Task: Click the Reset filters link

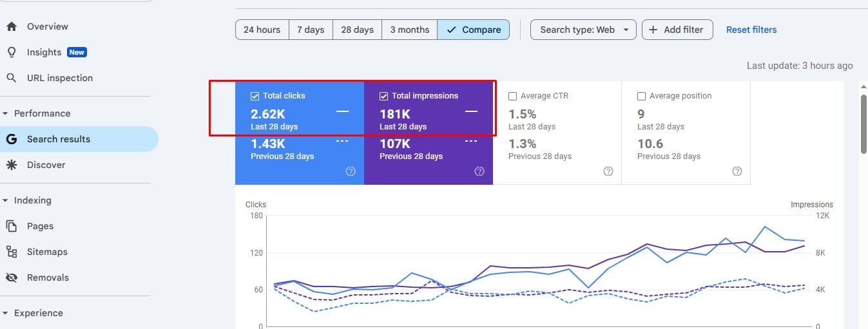Action: point(751,30)
